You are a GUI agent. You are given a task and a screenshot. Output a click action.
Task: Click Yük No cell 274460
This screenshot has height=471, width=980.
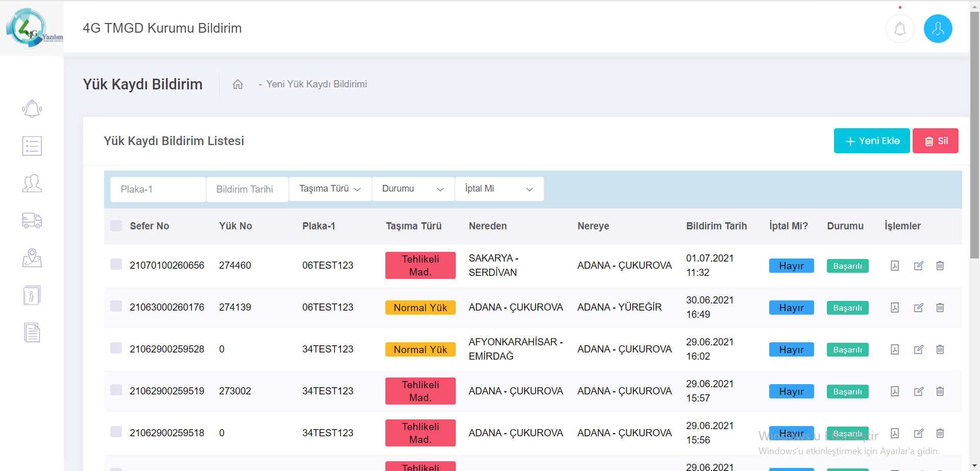click(x=235, y=265)
